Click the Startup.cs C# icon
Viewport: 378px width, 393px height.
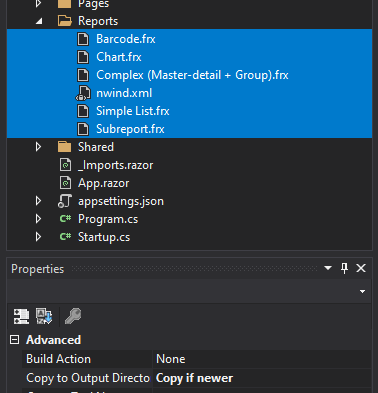[x=65, y=237]
